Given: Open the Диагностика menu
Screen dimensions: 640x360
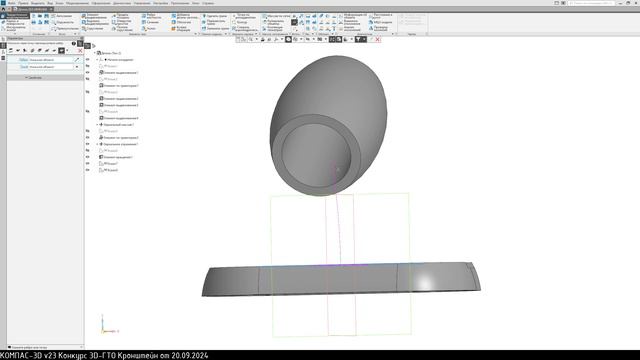Looking at the screenshot, I should point(122,3).
